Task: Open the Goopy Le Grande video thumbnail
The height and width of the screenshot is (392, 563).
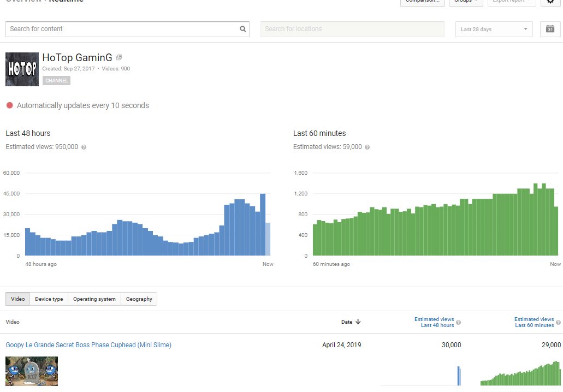Action: point(32,371)
